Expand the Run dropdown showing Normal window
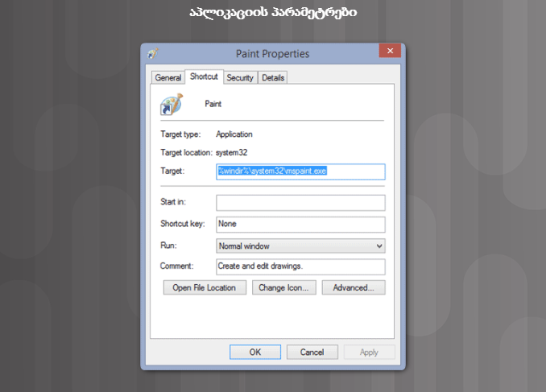This screenshot has height=392, width=546. [300, 246]
